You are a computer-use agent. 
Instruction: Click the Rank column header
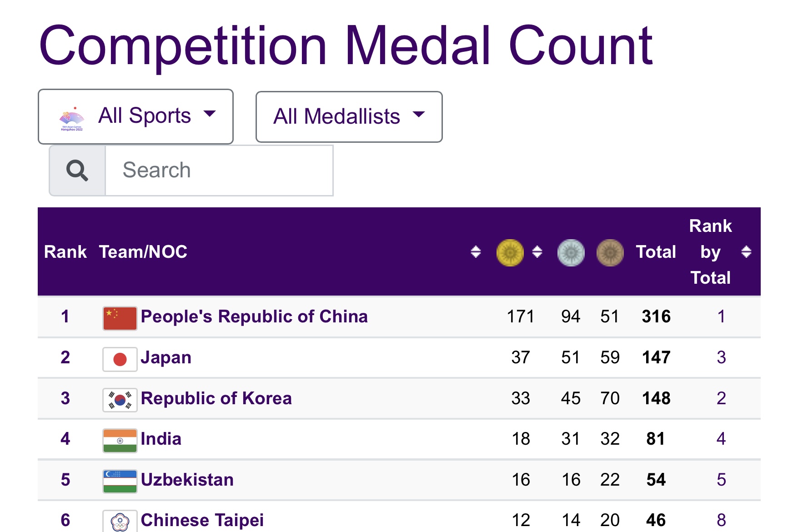coord(65,252)
